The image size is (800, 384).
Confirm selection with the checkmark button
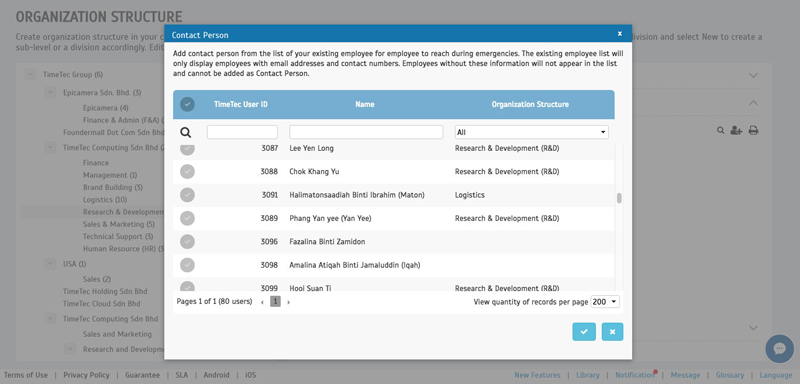[584, 331]
